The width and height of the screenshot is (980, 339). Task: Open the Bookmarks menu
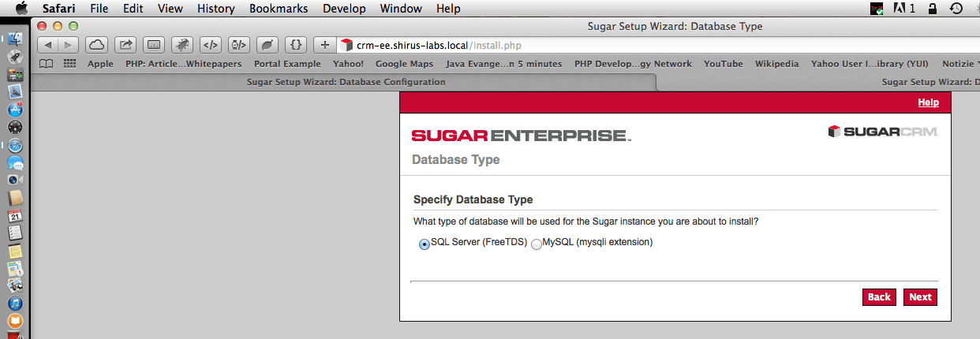tap(280, 9)
